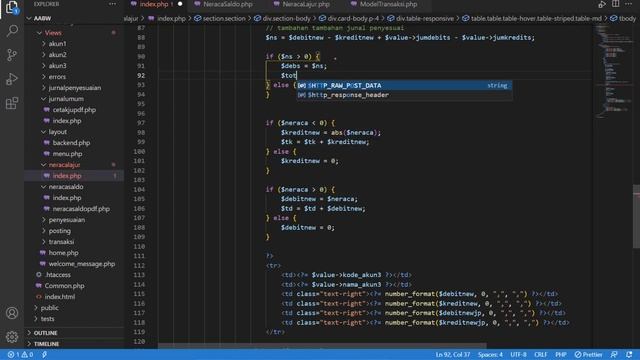Open the editor more actions menu
This screenshot has height=360, width=640.
pyautogui.click(x=629, y=4)
